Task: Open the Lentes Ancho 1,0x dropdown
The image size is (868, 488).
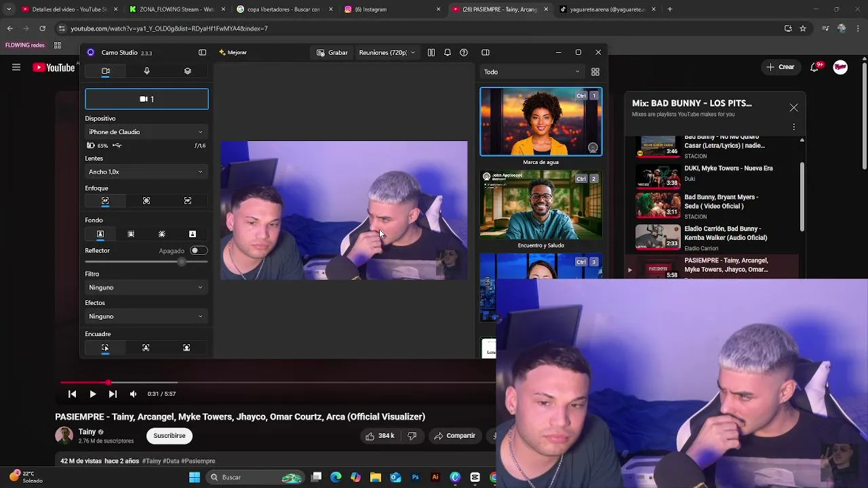Action: [146, 172]
